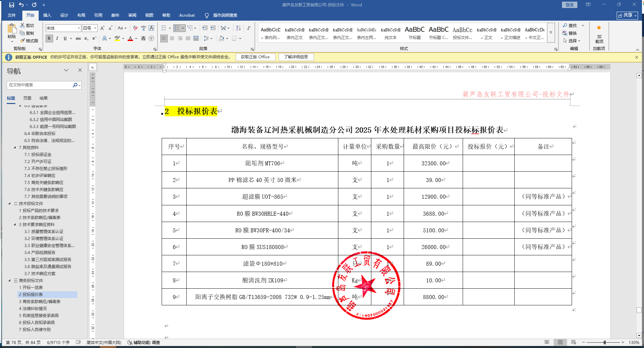Viewport: 644px width, 348px height.
Task: Apply character shading icon
Action: pos(143,38)
